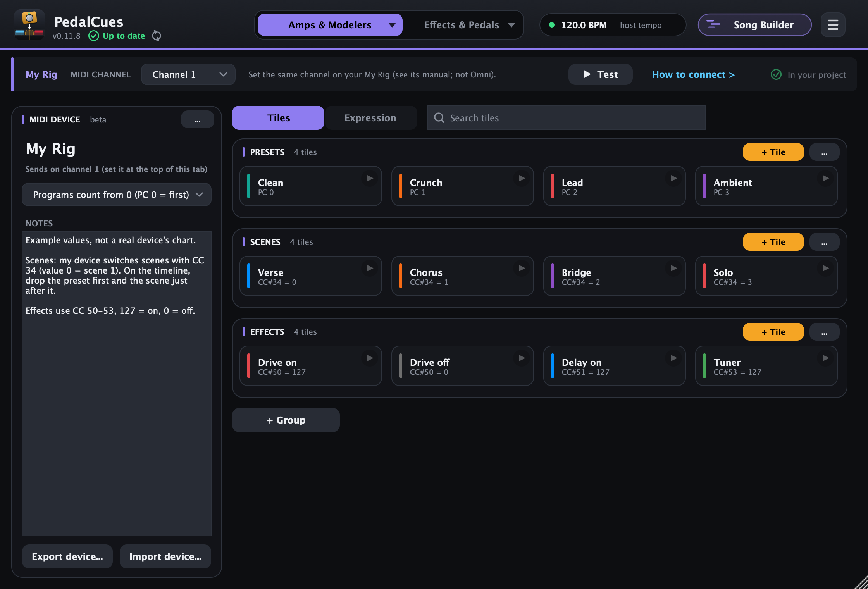Open the MIDI Channel 1 dropdown
The width and height of the screenshot is (868, 589).
(x=188, y=74)
